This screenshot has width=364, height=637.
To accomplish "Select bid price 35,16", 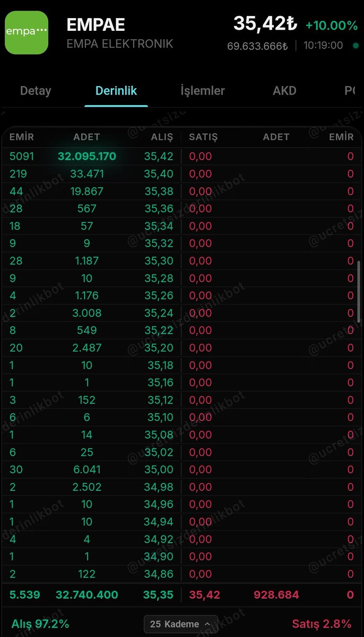I will pos(160,383).
